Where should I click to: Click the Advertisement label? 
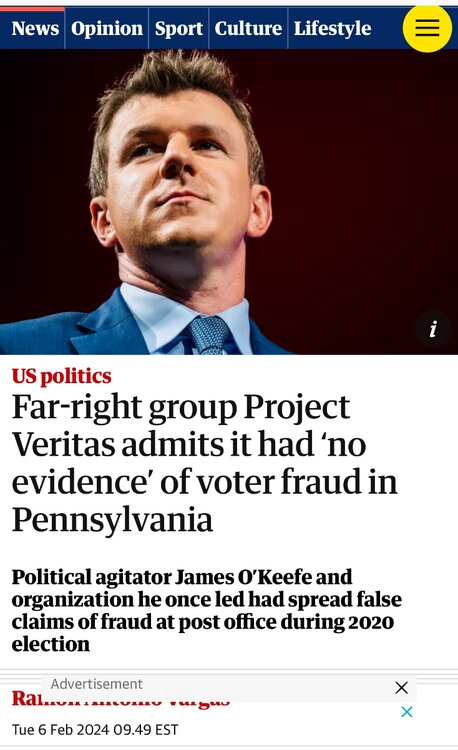(x=97, y=684)
